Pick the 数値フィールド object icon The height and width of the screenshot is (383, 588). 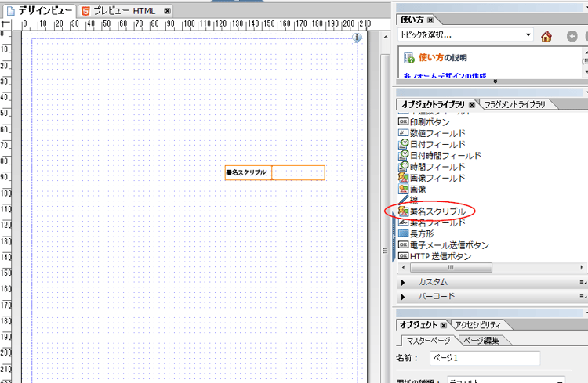[x=403, y=132]
